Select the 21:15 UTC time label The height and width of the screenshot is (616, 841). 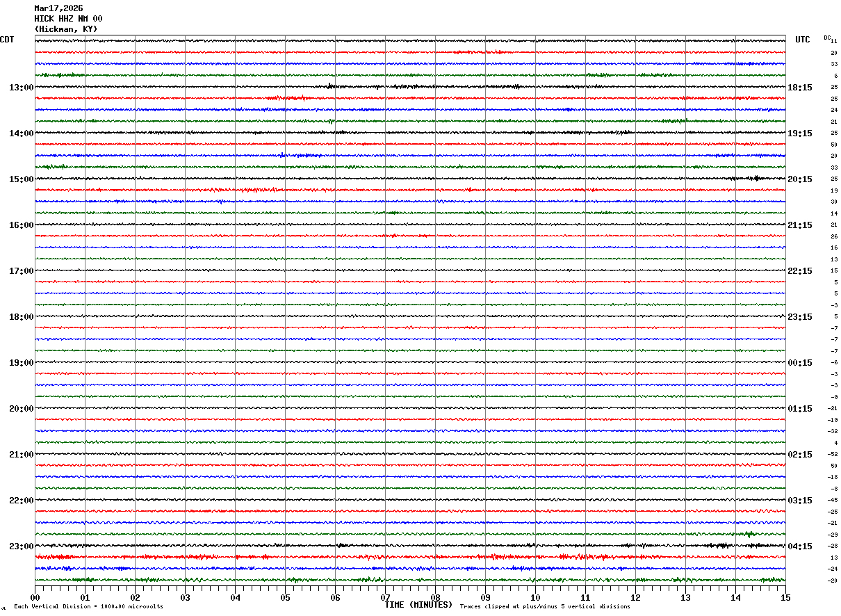click(800, 225)
